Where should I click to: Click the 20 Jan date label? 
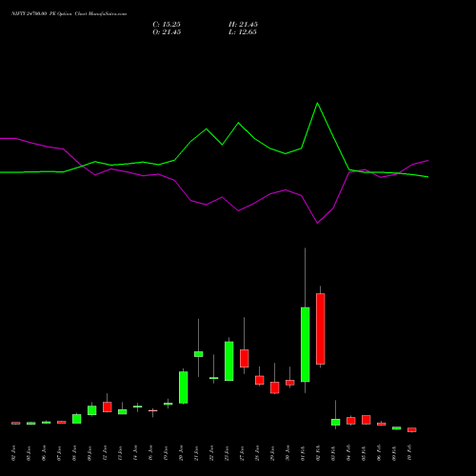pyautogui.click(x=181, y=453)
